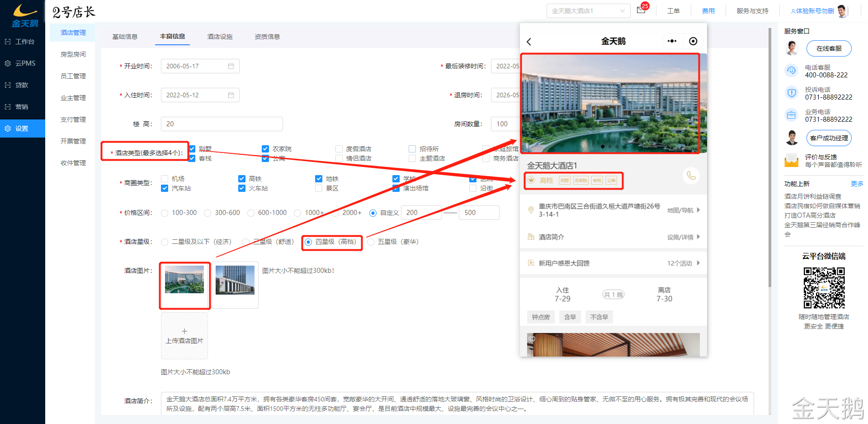
Task: Go back using the phone preview back arrow
Action: (529, 42)
